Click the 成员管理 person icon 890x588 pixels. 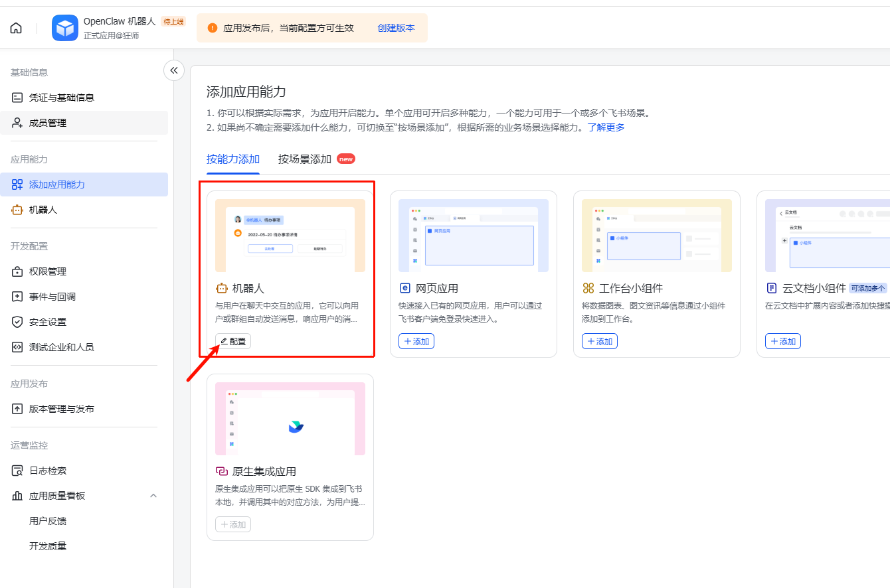(17, 123)
